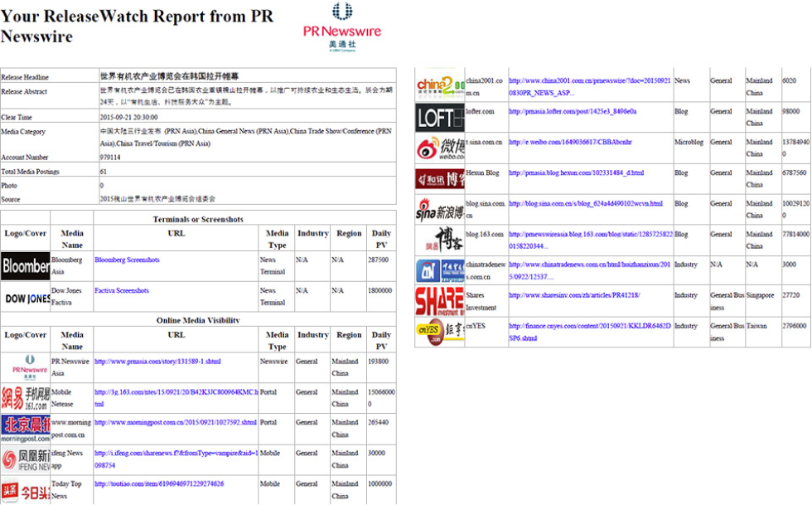Viewport: 812px width, 505px height.
Task: Open the prnasia.blog.hexun.com link
Action: [576, 173]
